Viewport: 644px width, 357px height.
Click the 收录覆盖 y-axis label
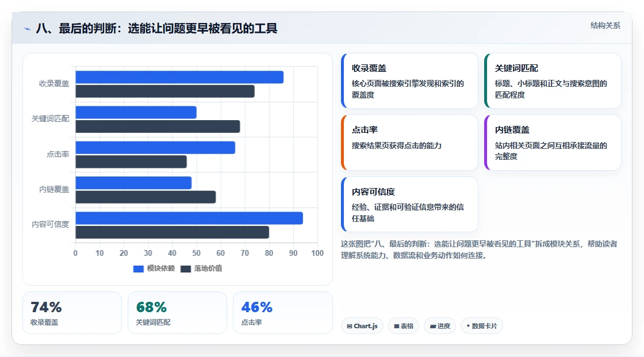(54, 84)
